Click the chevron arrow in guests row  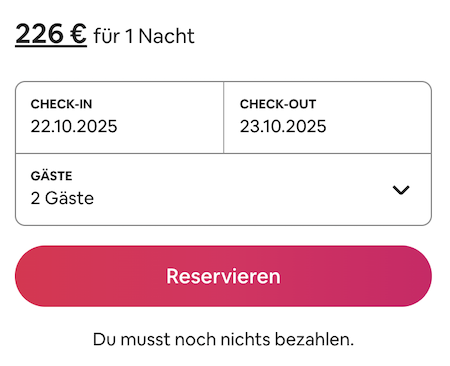pyautogui.click(x=401, y=190)
